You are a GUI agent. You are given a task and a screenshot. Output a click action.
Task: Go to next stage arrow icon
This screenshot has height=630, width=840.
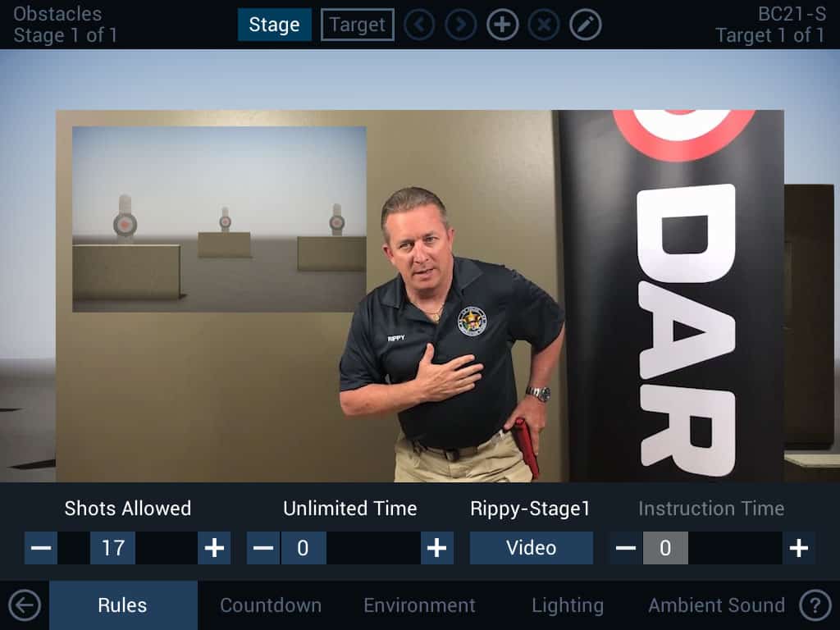pos(461,25)
